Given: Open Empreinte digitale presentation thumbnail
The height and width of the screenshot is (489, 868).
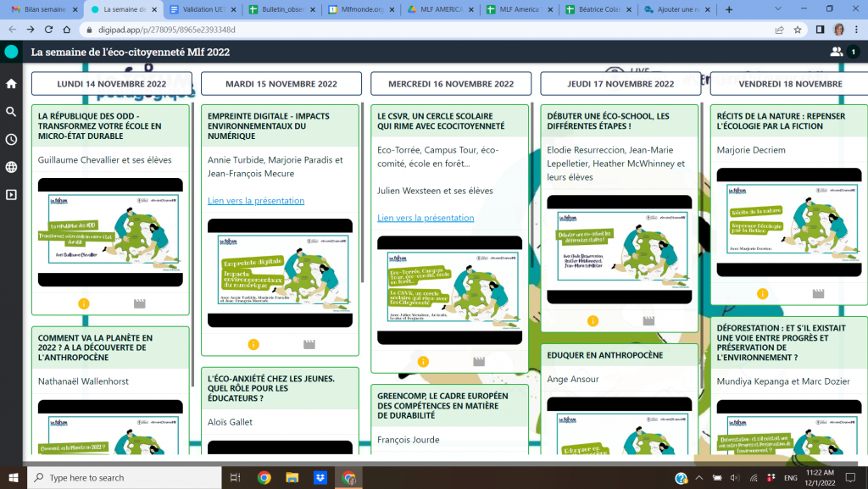Looking at the screenshot, I should click(x=280, y=273).
